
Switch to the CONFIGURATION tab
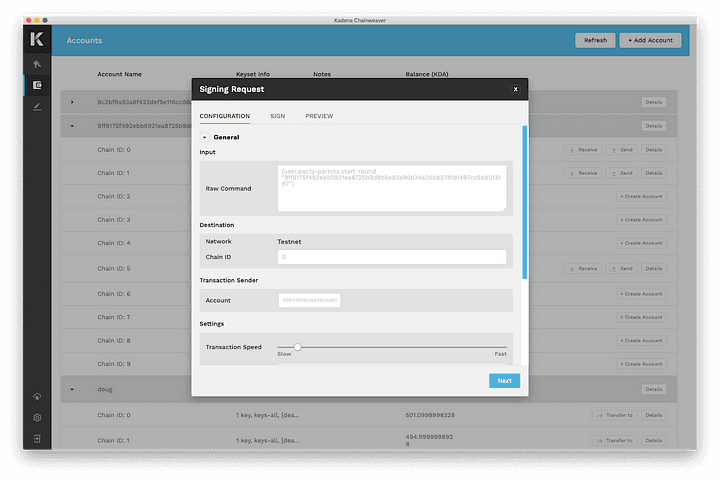(225, 116)
